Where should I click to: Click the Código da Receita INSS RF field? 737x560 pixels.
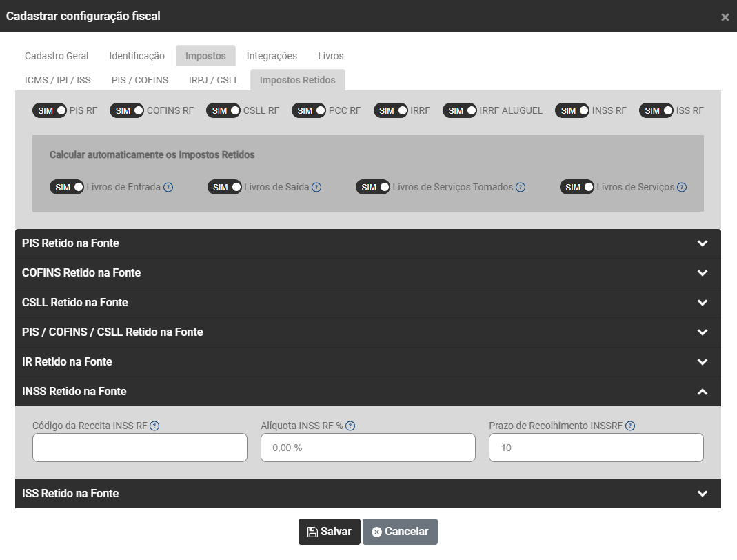pyautogui.click(x=140, y=448)
